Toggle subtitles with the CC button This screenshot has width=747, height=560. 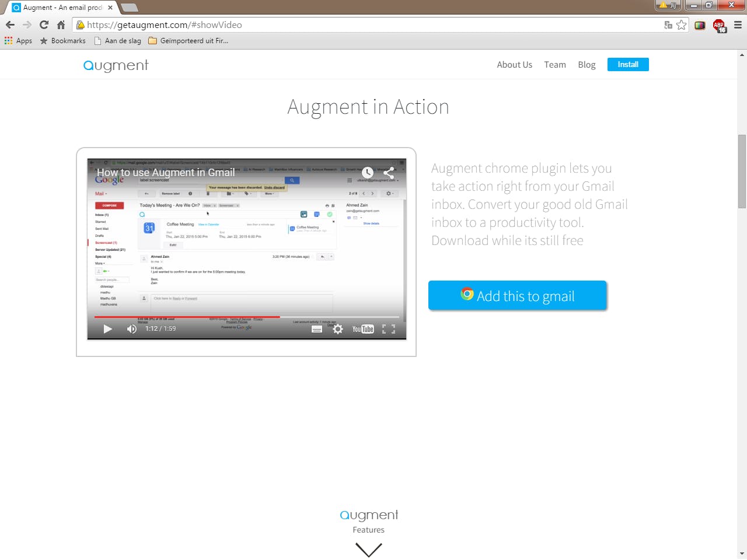317,329
